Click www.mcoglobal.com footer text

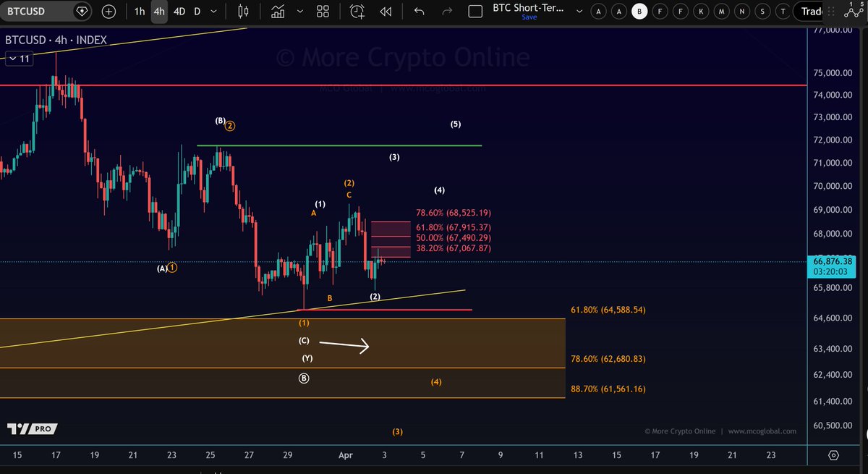click(762, 431)
